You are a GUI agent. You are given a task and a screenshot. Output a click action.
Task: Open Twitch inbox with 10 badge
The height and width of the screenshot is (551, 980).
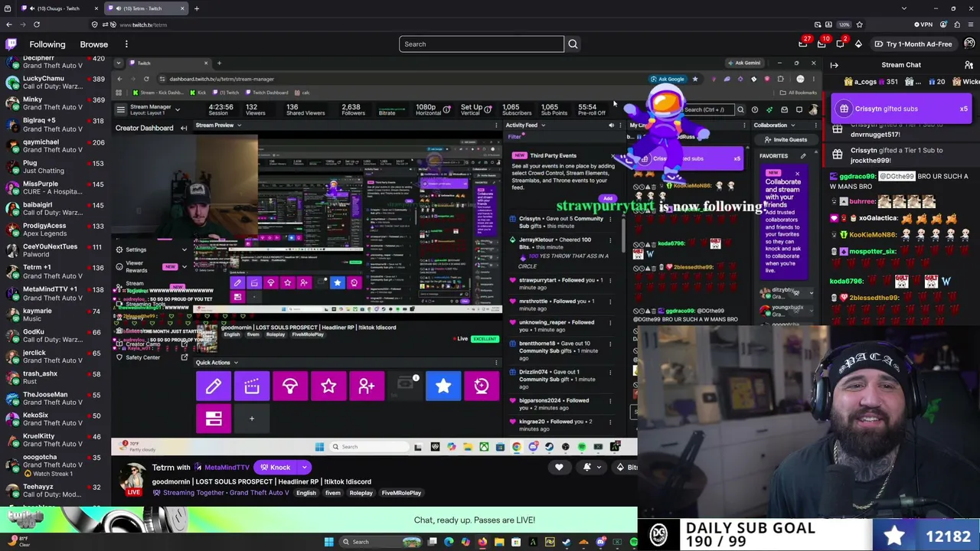[x=822, y=44]
